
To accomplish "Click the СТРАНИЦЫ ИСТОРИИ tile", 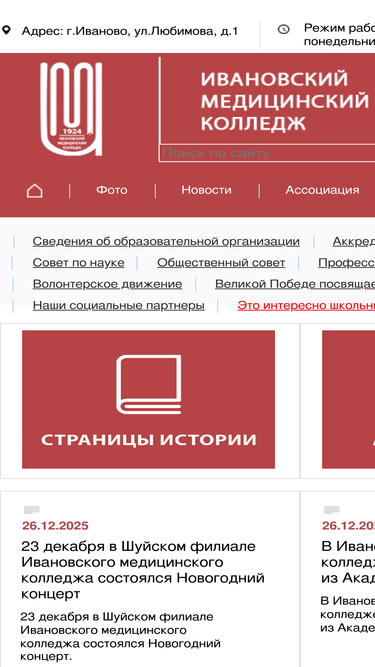I will [148, 399].
